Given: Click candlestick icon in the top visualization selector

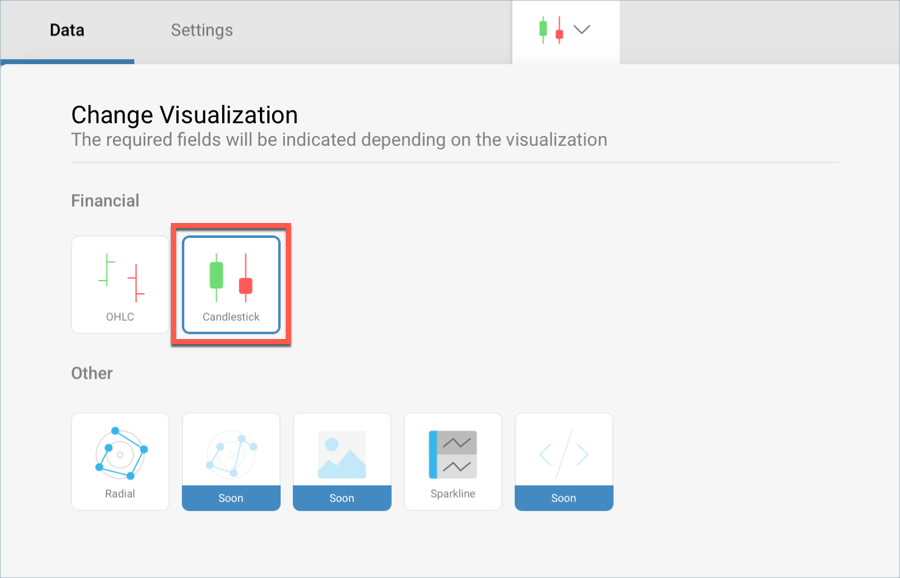Looking at the screenshot, I should [551, 30].
